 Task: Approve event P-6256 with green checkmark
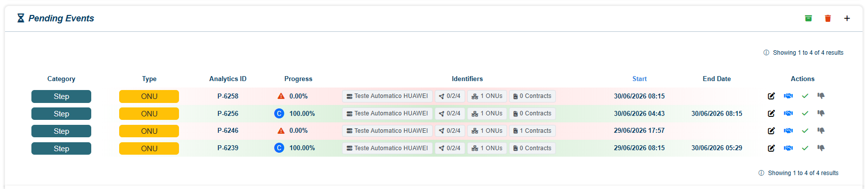pos(805,113)
